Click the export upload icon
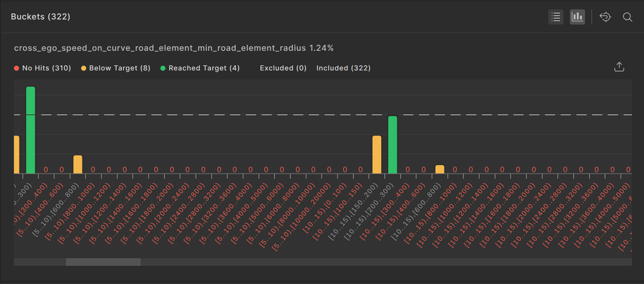Screen dimensions: 644x284 tap(619, 67)
